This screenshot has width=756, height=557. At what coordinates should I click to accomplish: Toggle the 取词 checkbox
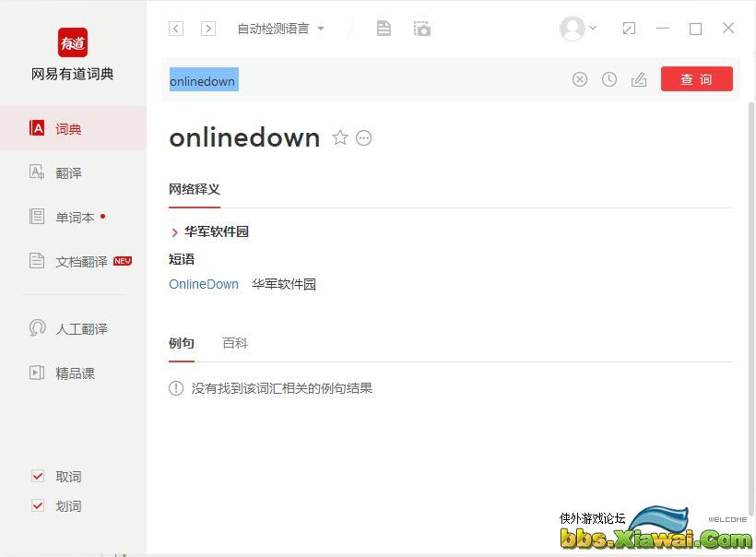(x=38, y=477)
